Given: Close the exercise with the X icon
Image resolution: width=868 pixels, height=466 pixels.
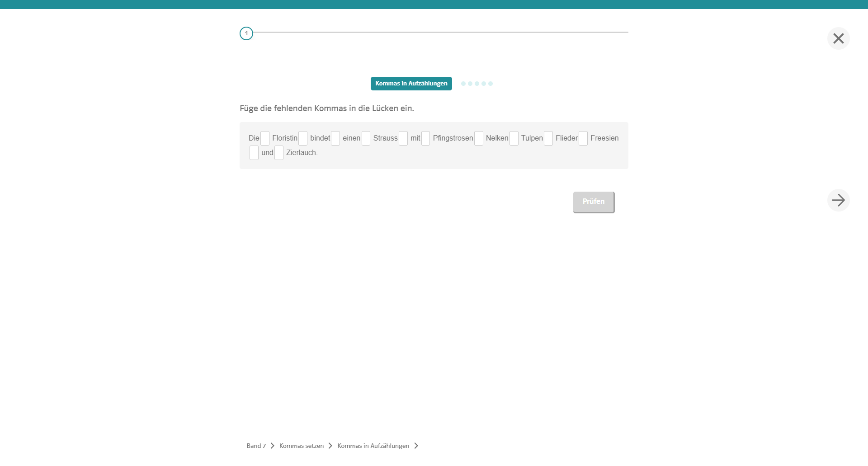Looking at the screenshot, I should [x=838, y=38].
